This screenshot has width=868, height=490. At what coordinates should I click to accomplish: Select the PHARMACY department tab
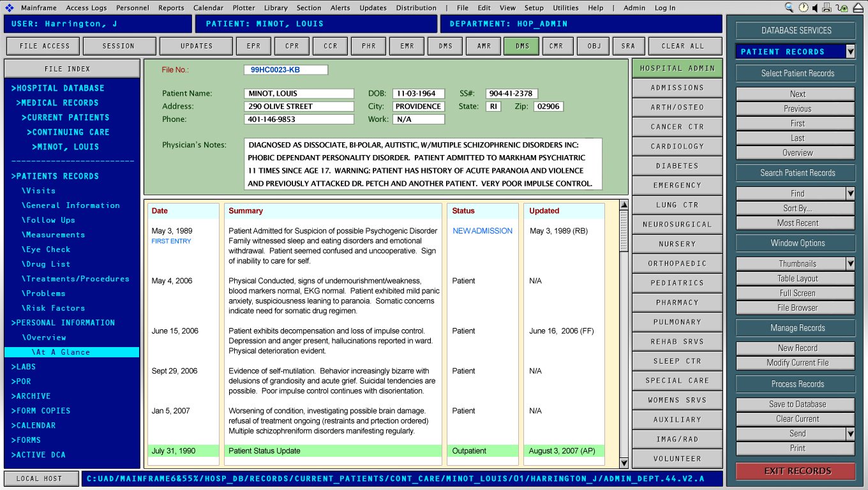[677, 302]
